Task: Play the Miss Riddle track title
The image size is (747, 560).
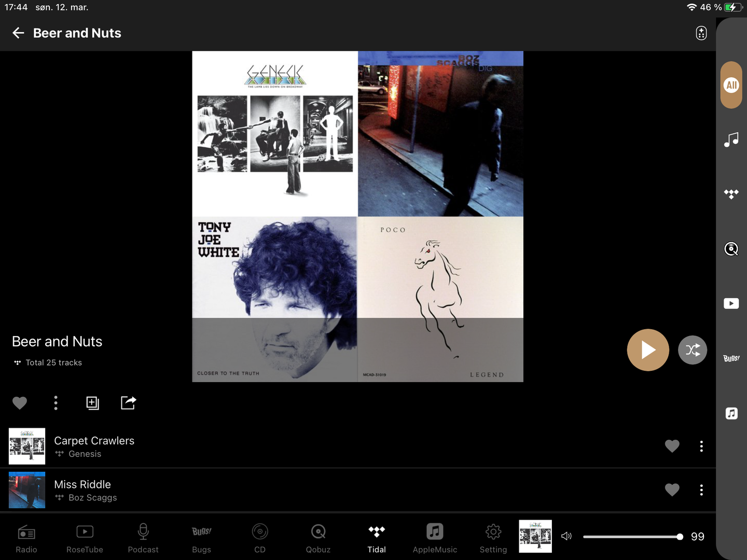Action: coord(82,484)
